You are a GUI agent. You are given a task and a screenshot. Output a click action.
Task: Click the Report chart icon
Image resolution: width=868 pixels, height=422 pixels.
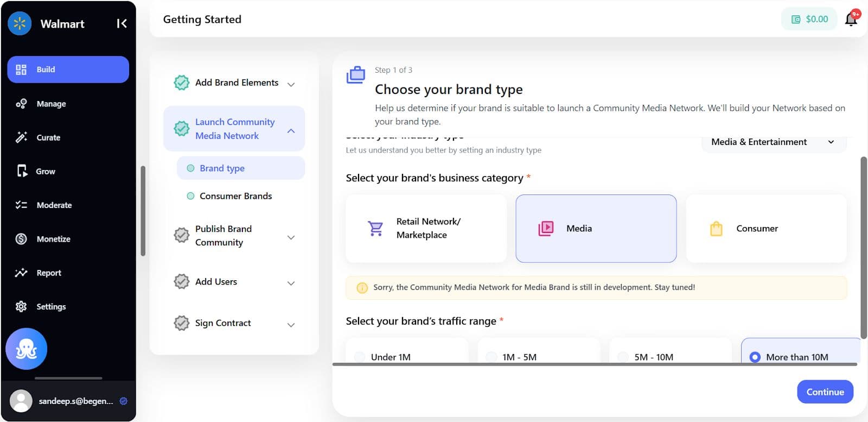pyautogui.click(x=21, y=273)
